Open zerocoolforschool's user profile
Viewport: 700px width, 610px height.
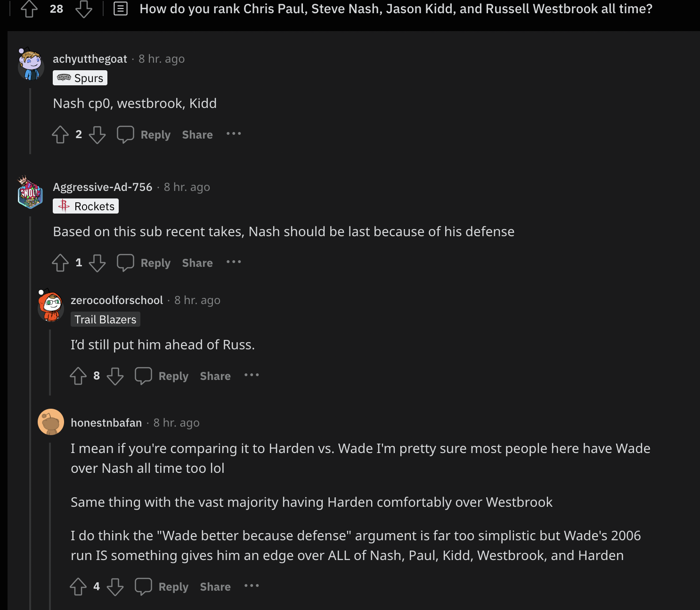pos(117,300)
